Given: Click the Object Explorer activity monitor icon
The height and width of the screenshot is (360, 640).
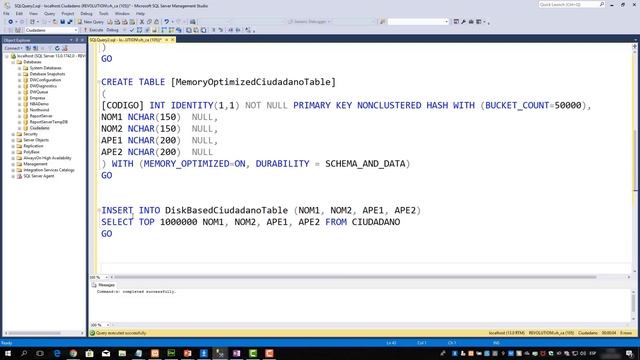Looking at the screenshot, I should (64, 48).
